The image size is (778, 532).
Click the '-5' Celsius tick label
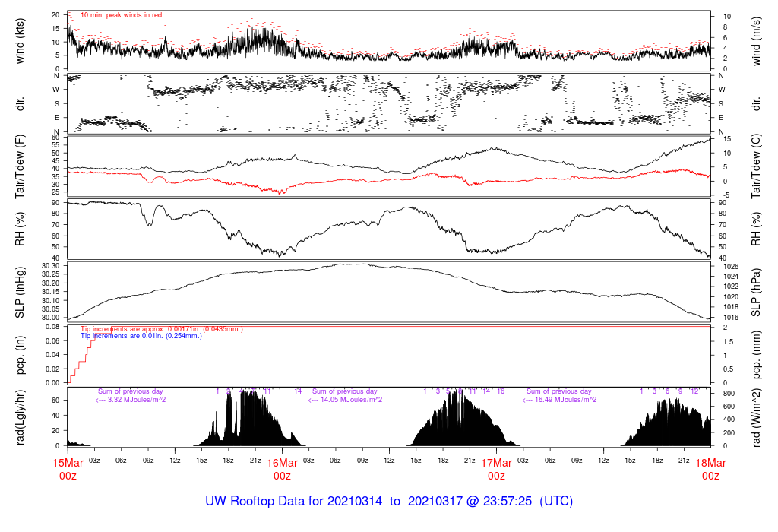[727, 195]
